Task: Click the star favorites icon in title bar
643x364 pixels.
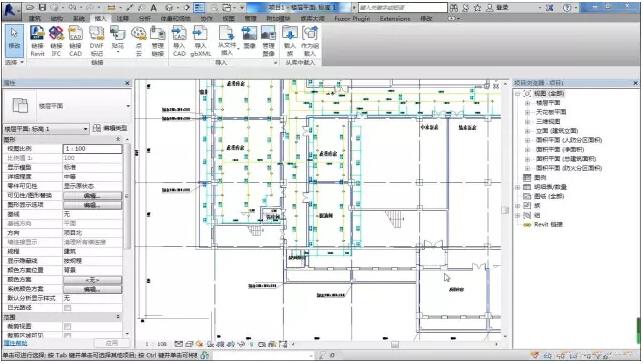Action: pyautogui.click(x=477, y=7)
